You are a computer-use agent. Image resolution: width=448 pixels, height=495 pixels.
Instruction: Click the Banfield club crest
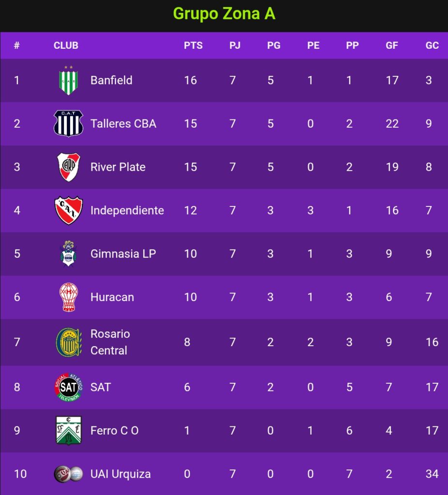tap(69, 80)
